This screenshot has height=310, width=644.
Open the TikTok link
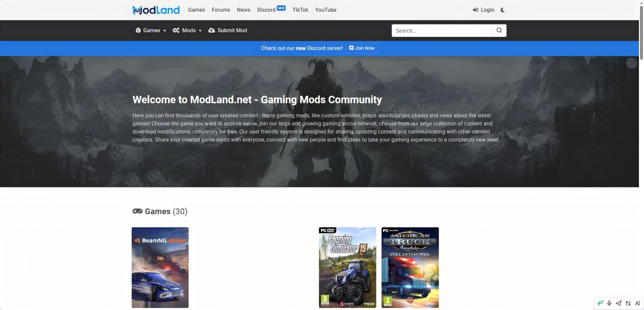tap(300, 10)
